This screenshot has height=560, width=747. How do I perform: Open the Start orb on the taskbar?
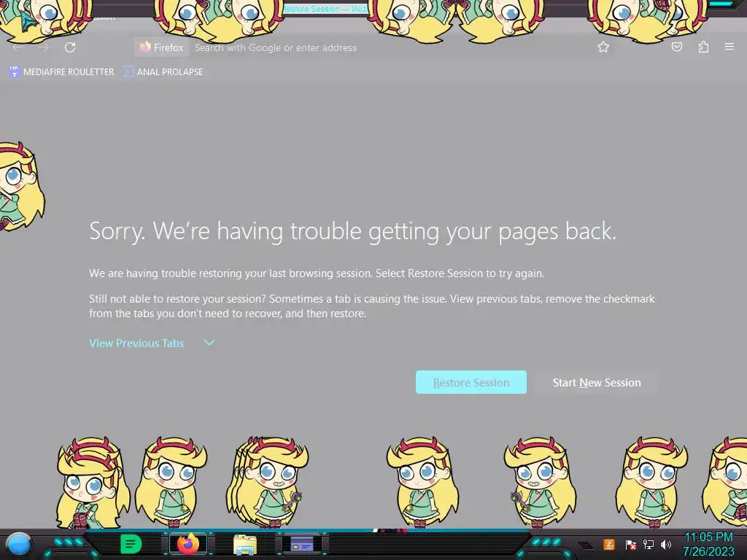coord(19,545)
